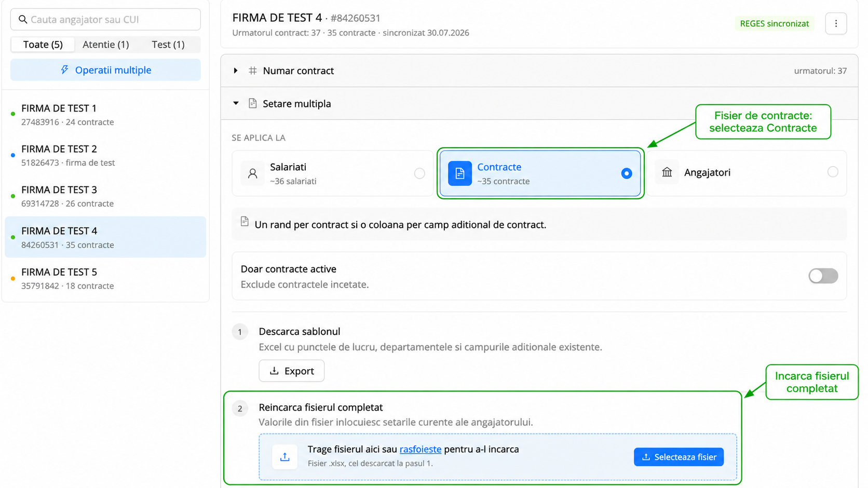Switch to the Atentie (1) tab
The height and width of the screenshot is (488, 868).
106,45
